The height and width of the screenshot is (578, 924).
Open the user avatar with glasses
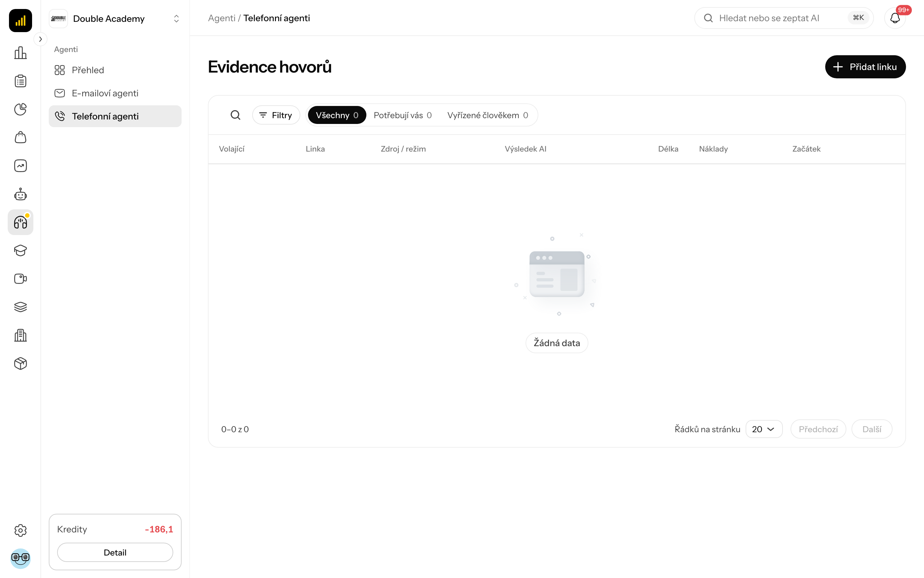[20, 558]
